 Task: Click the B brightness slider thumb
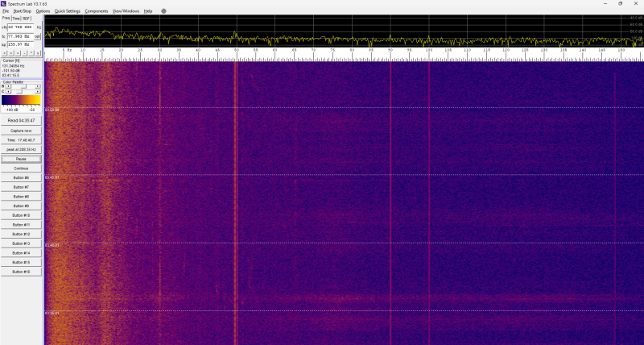point(24,86)
